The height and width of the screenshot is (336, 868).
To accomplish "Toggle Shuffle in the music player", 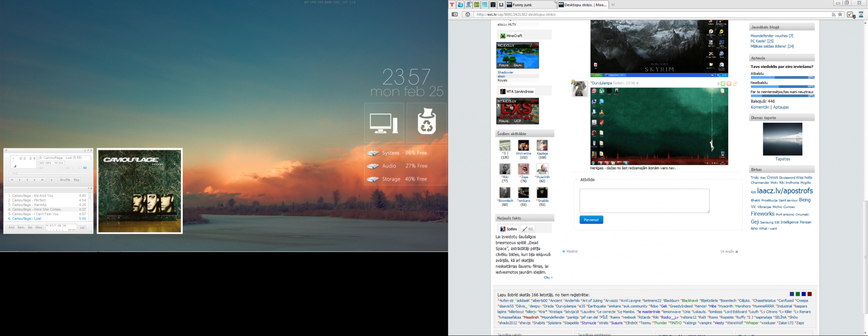I will pyautogui.click(x=65, y=180).
